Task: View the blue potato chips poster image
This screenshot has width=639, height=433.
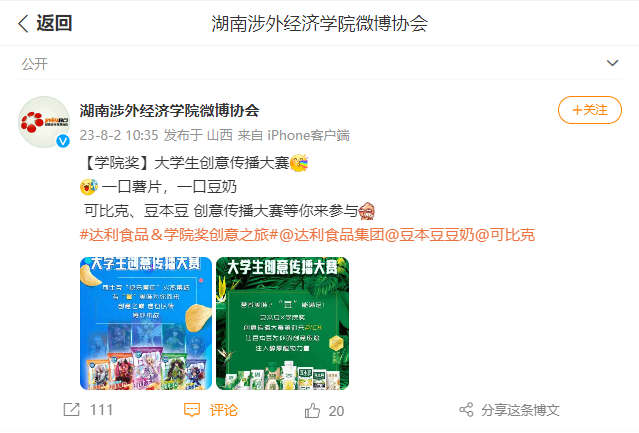Action: point(146,323)
